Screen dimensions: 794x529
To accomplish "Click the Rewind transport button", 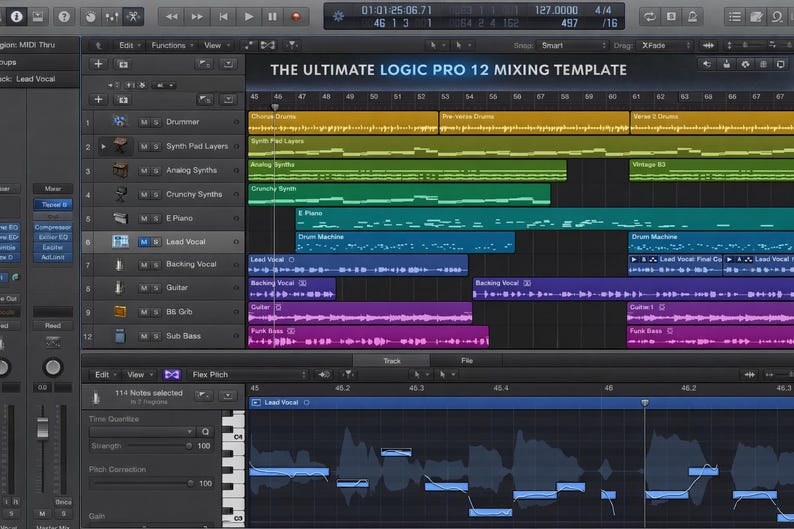I will [x=172, y=17].
